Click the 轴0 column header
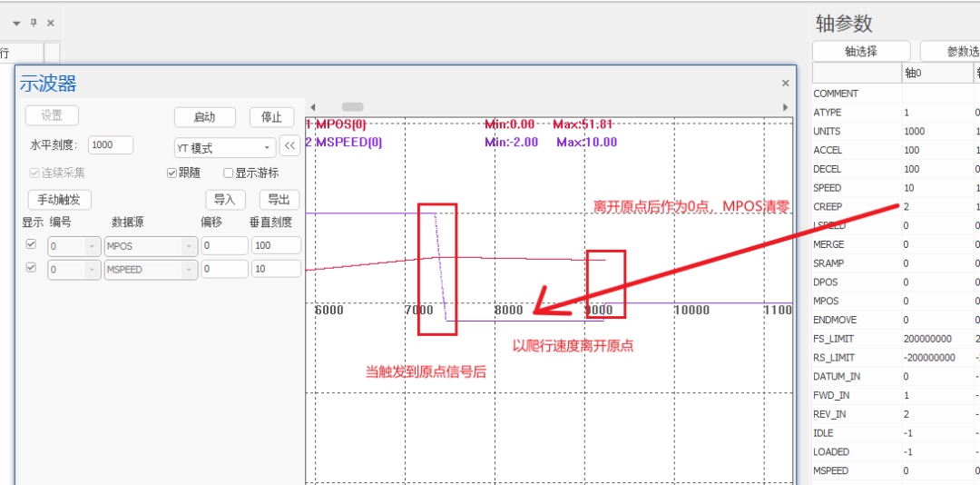 [937, 74]
